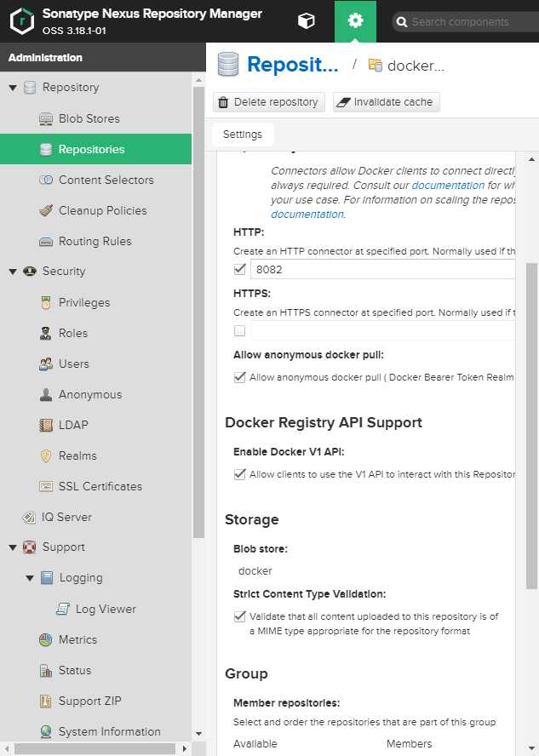Viewport: 539px width, 756px height.
Task: Click settings panel scroll up arrow
Action: [531, 159]
